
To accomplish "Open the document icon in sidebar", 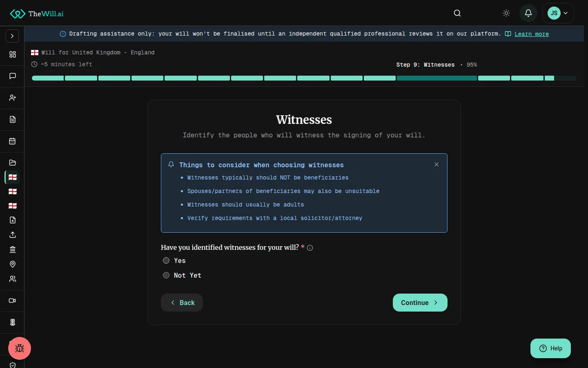I will [x=13, y=119].
